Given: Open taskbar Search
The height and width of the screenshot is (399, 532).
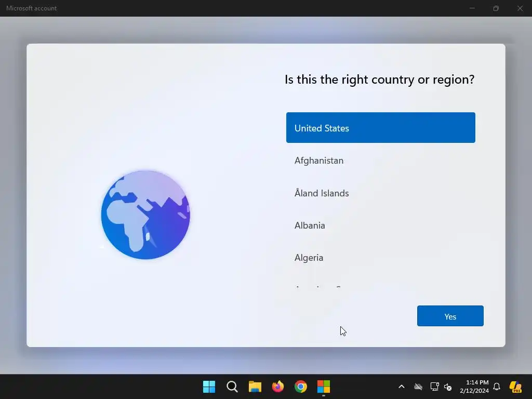Looking at the screenshot, I should pos(232,387).
